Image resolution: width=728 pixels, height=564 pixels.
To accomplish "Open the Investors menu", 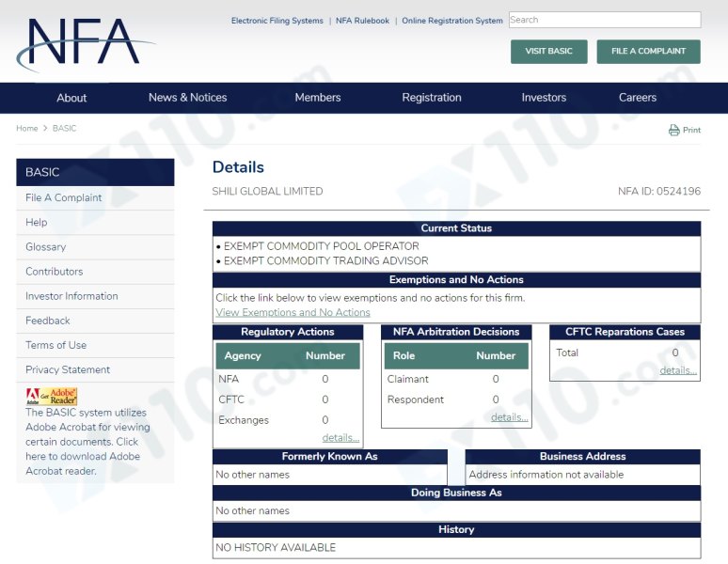I will click(544, 98).
